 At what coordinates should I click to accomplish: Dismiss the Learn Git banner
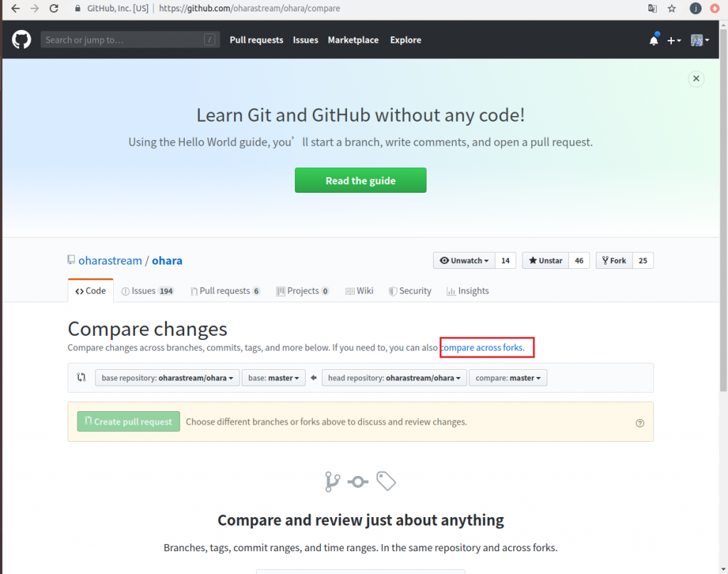pyautogui.click(x=696, y=78)
